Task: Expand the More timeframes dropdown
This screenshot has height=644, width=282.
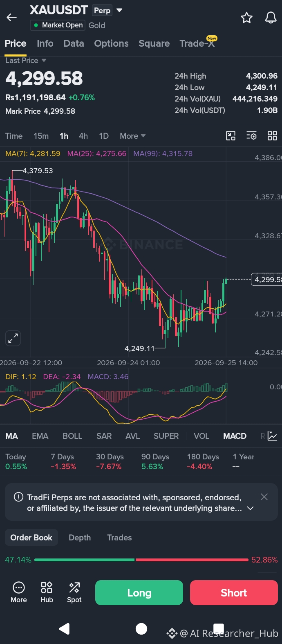Action: coord(133,136)
